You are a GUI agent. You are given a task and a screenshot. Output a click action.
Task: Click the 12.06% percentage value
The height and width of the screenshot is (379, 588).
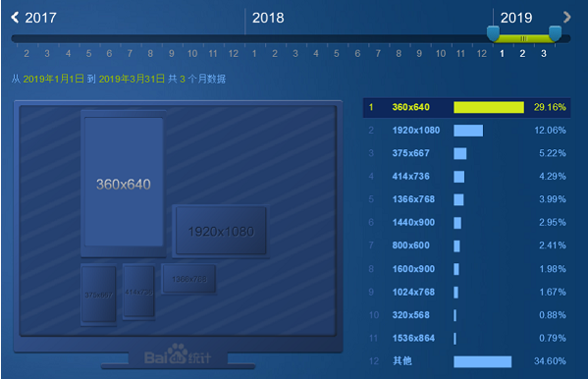pos(550,131)
